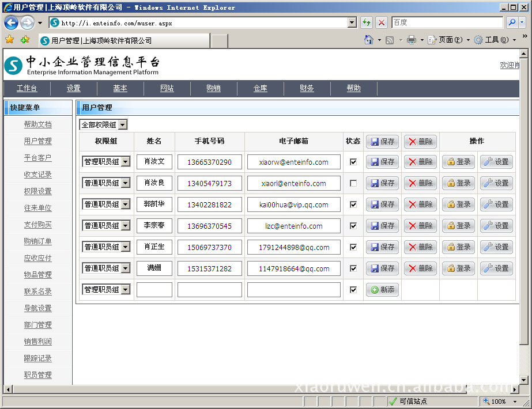Click the Print icon in the toolbar
Screen dimensions: 532x409
(412, 40)
